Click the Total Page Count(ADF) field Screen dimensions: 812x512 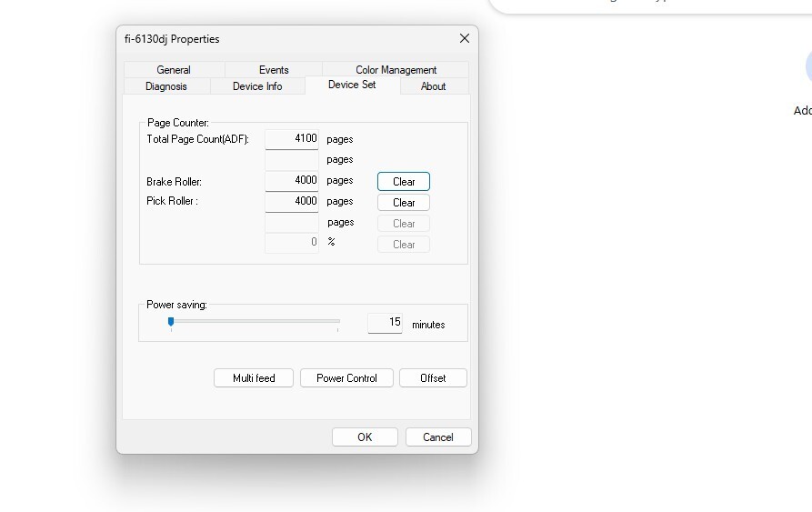[292, 139]
